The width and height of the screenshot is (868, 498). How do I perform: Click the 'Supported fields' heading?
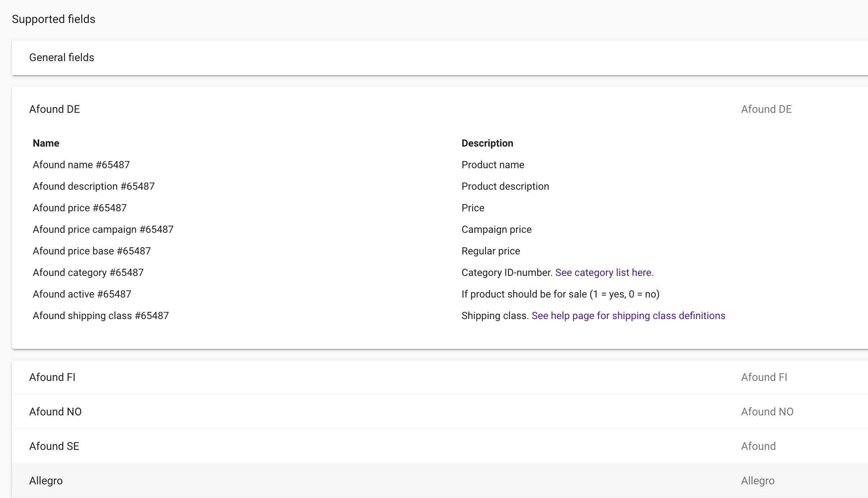click(x=54, y=19)
